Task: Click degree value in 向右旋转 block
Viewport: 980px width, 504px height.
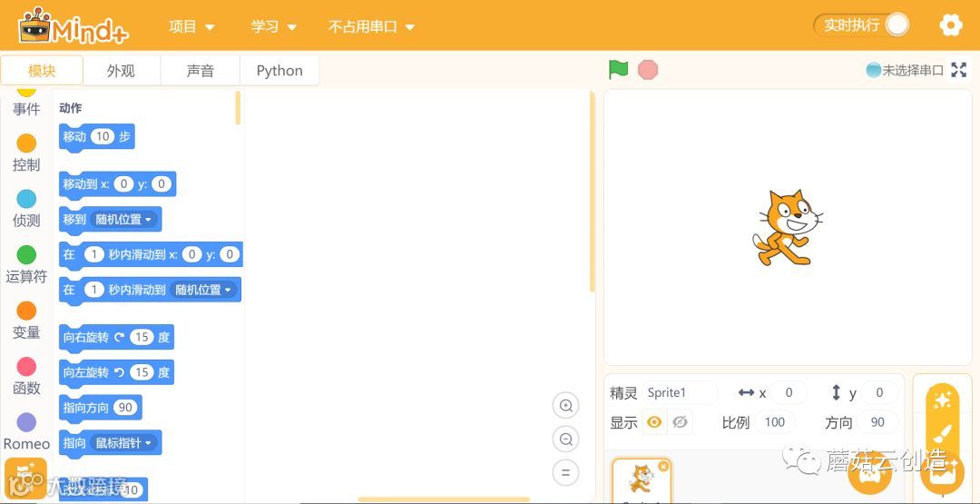Action: coord(142,338)
